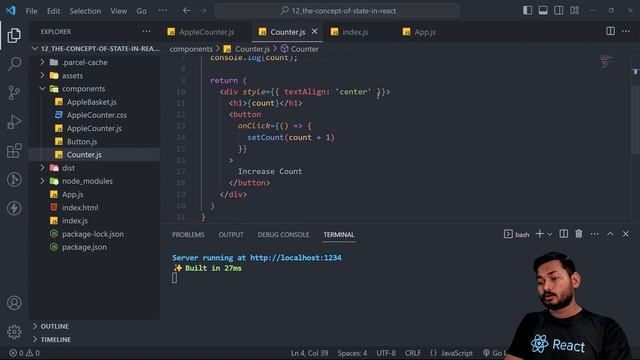The image size is (640, 360).
Task: Select the bash terminal instance
Action: tap(517, 234)
